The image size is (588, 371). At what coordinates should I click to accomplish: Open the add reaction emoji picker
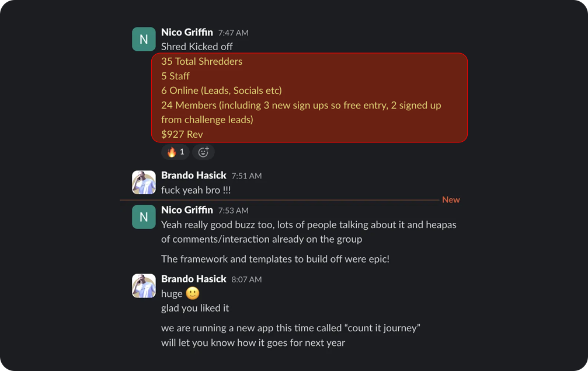tap(203, 152)
